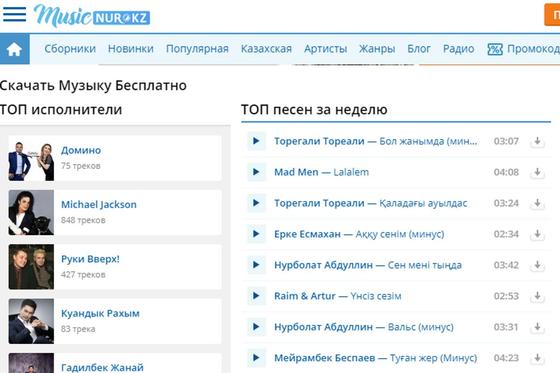Viewport: 560px width, 373px height.
Task: Open the Новинки menu item
Action: tap(131, 49)
